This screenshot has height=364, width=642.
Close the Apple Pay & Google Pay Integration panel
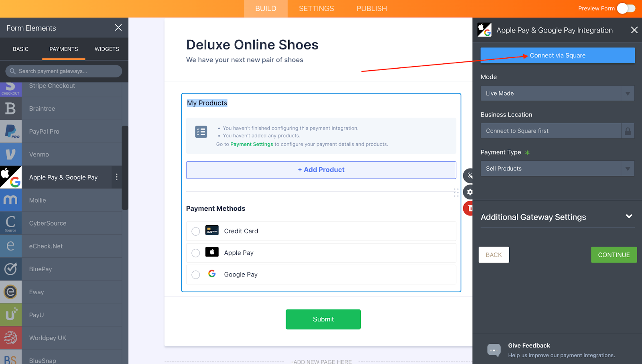point(634,30)
